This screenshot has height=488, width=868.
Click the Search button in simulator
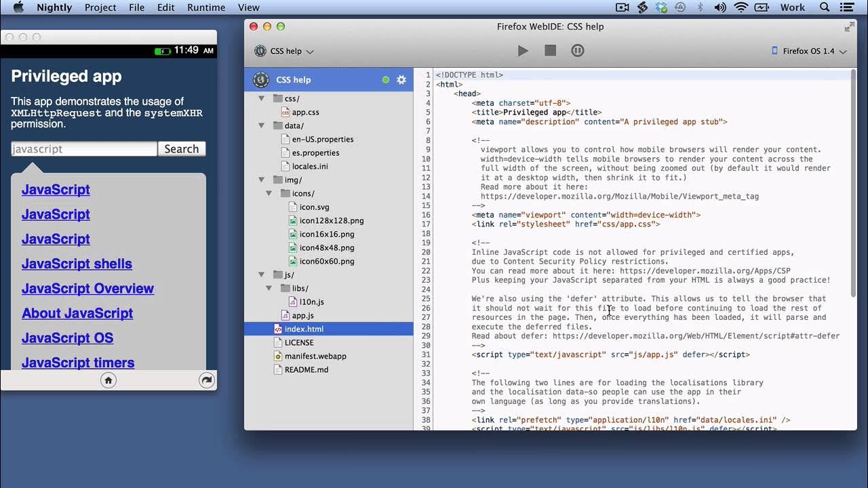(182, 149)
